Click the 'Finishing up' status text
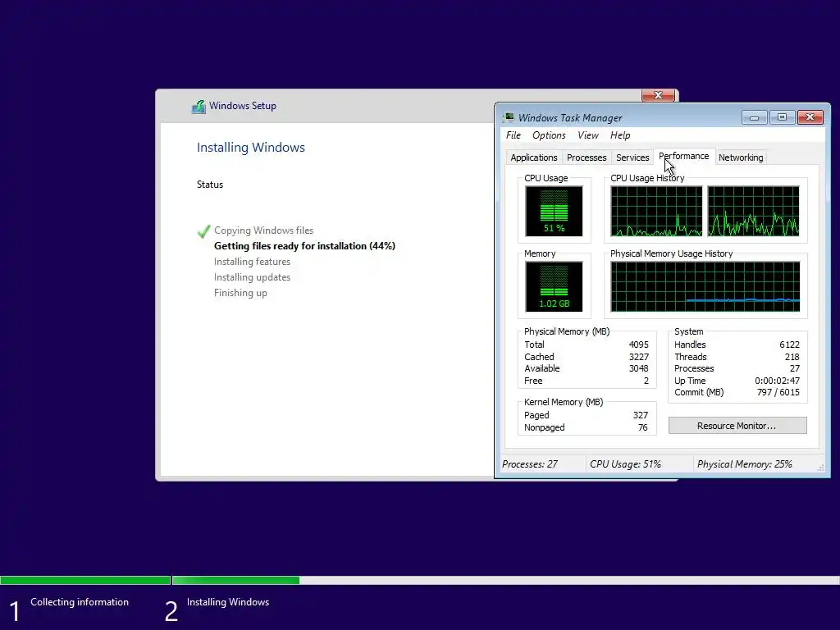Image resolution: width=840 pixels, height=630 pixels. (240, 293)
